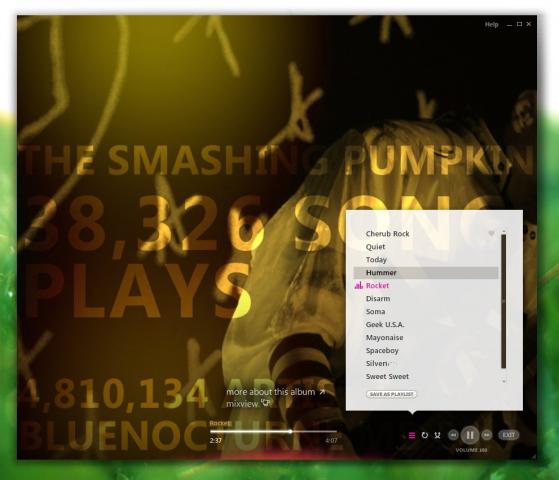Toggle repeat playback
The image size is (559, 480).
tap(425, 435)
